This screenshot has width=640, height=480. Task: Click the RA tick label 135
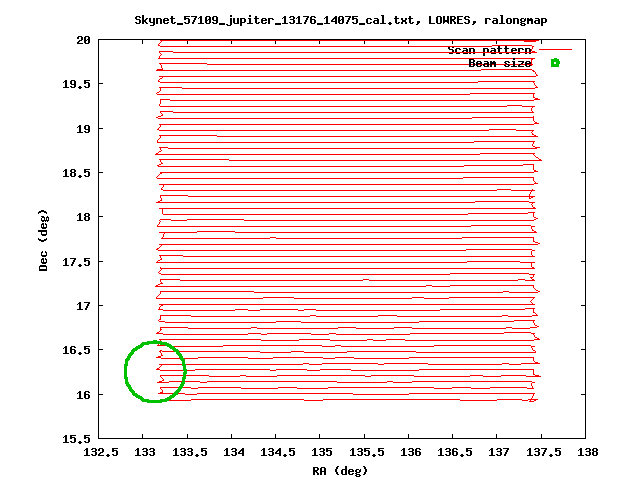point(322,452)
